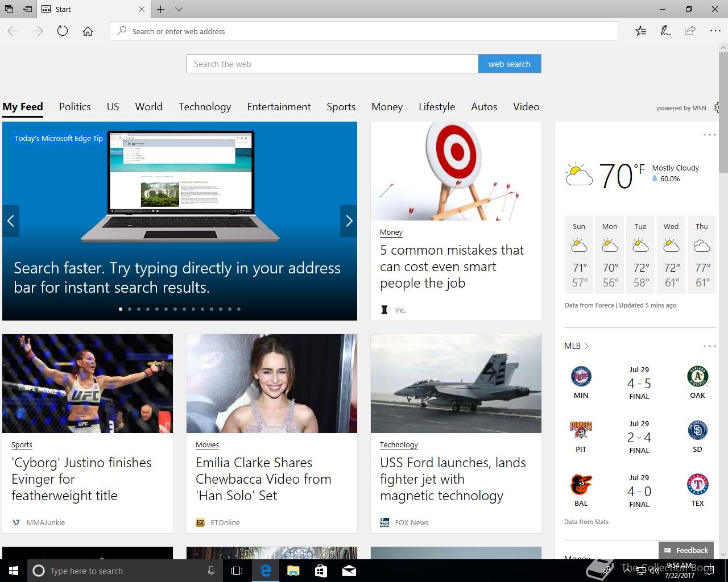Expand the MLB scores link
The width and height of the screenshot is (728, 582).
[x=576, y=346]
